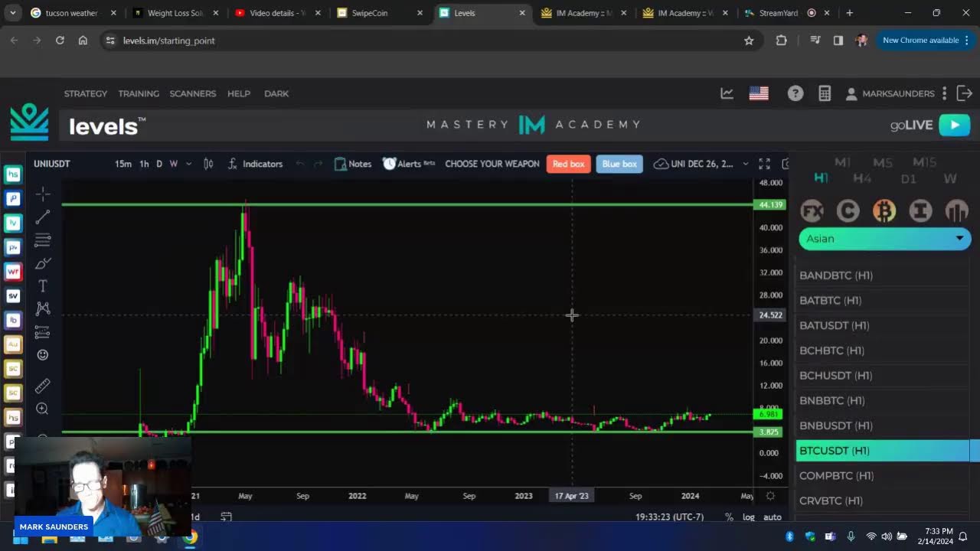The image size is (980, 551).
Task: Switch scanner timeframe to M1
Action: (x=842, y=162)
